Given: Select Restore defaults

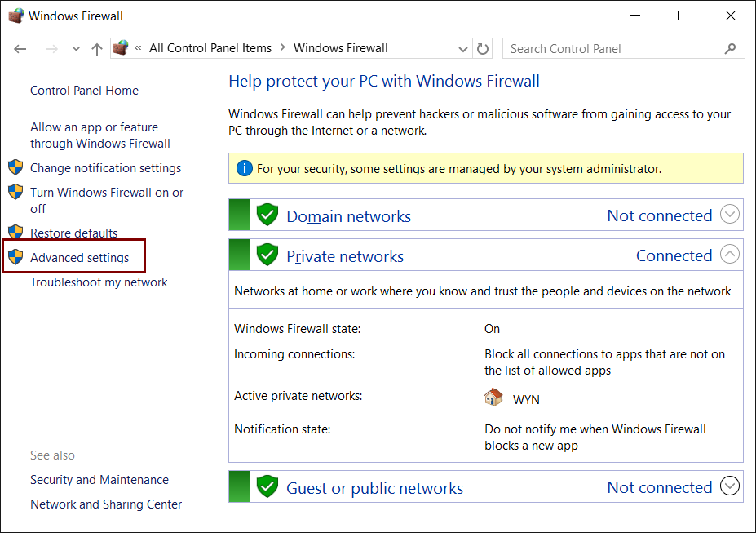Looking at the screenshot, I should pos(73,233).
